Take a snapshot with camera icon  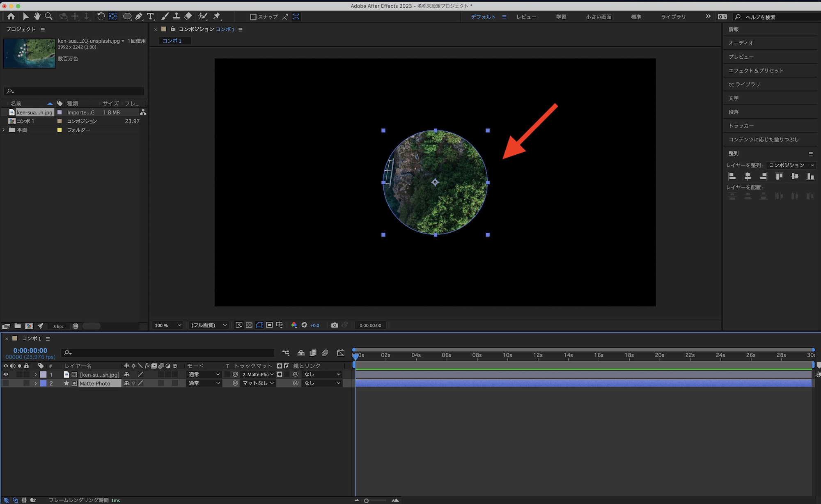[x=335, y=325]
